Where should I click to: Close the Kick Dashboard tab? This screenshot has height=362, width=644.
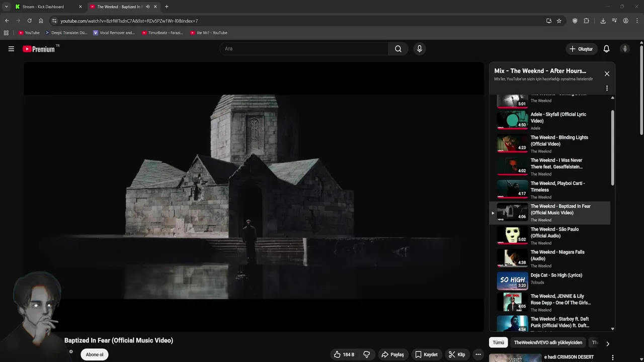(x=80, y=7)
